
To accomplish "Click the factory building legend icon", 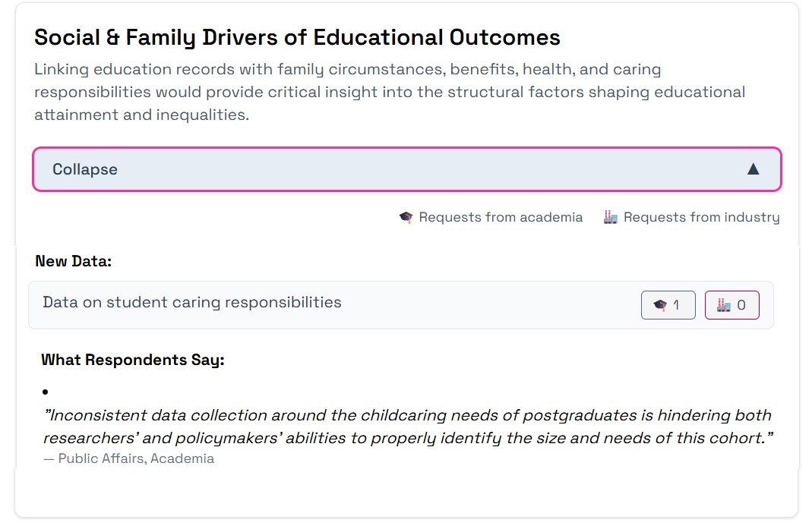I will 611,217.
